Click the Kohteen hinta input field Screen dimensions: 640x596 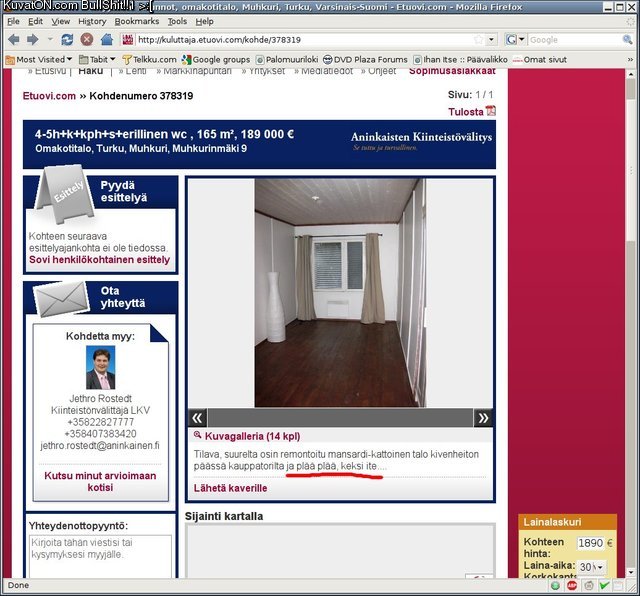(x=590, y=543)
